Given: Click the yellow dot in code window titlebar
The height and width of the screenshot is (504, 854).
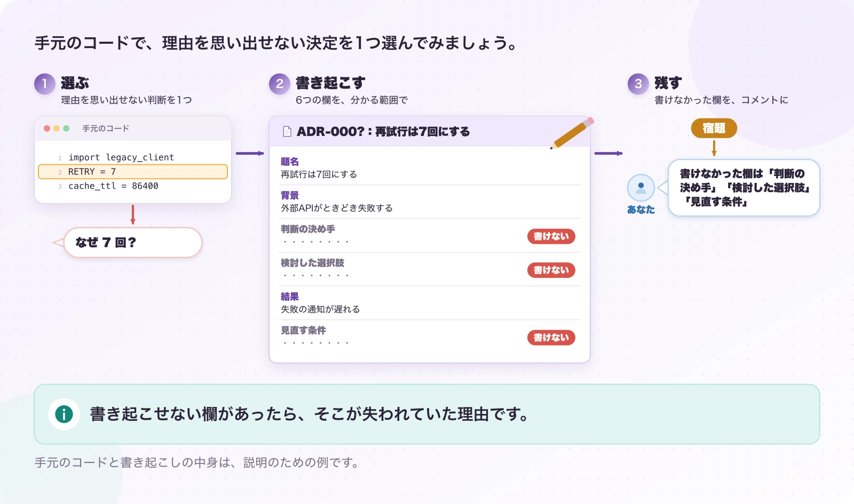Looking at the screenshot, I should (x=57, y=129).
